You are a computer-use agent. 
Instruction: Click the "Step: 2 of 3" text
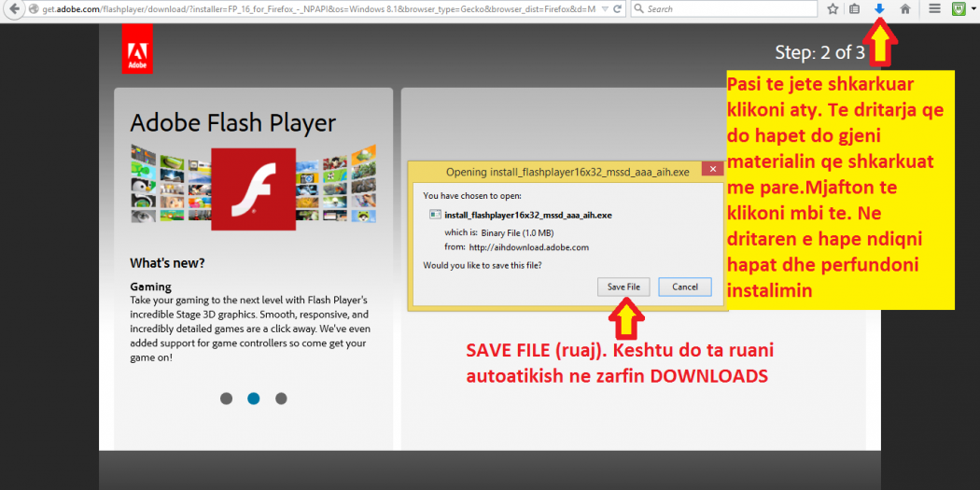click(x=820, y=52)
